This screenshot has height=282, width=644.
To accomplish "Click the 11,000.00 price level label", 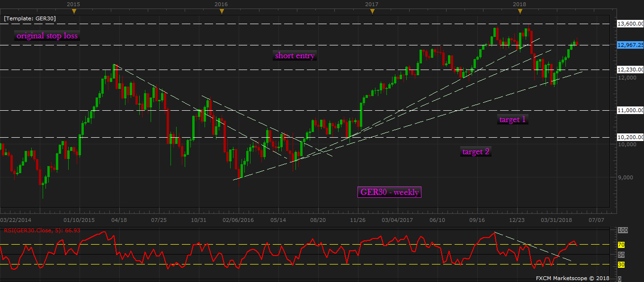I will [631, 110].
